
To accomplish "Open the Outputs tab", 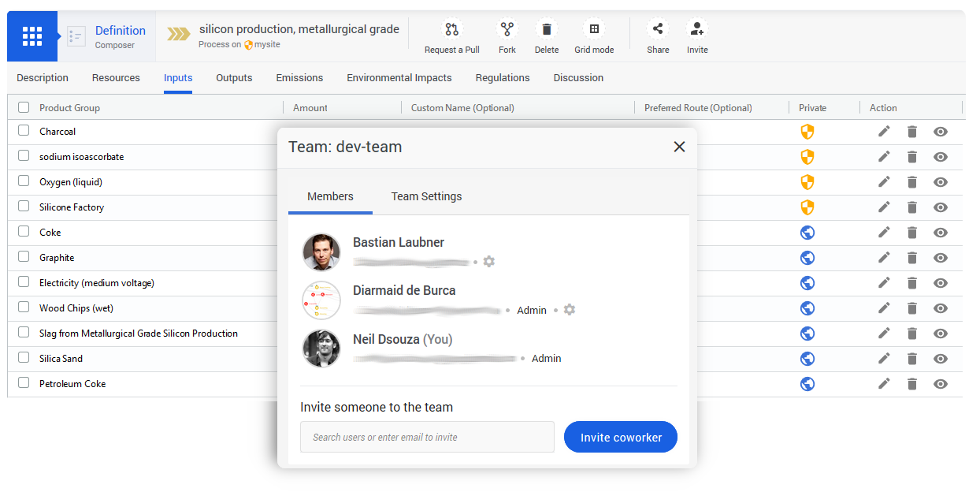I will (234, 78).
